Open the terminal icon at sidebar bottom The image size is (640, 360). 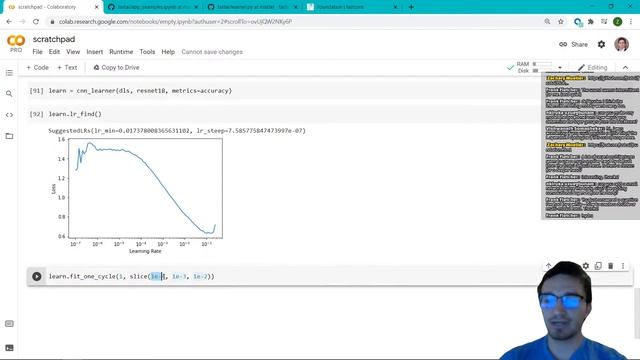(9, 348)
